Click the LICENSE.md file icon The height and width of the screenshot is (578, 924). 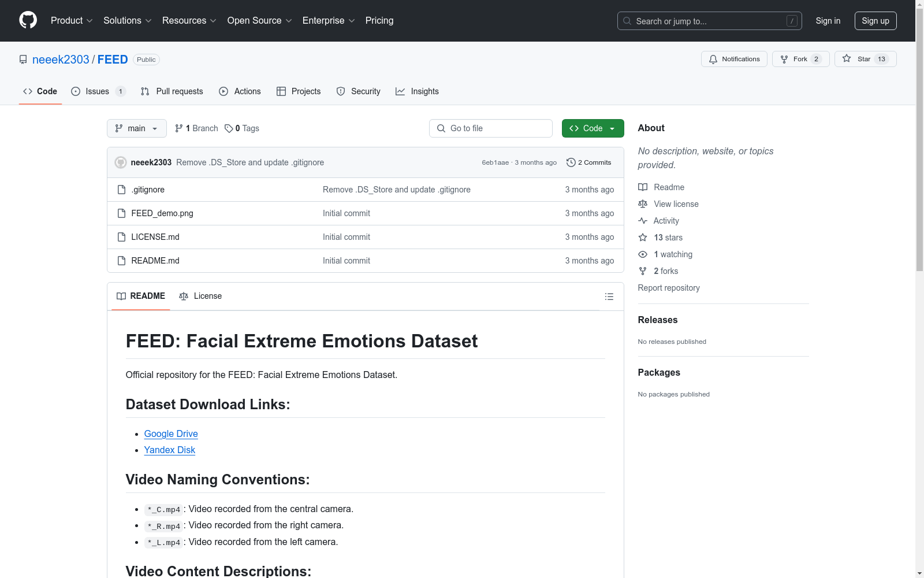121,237
